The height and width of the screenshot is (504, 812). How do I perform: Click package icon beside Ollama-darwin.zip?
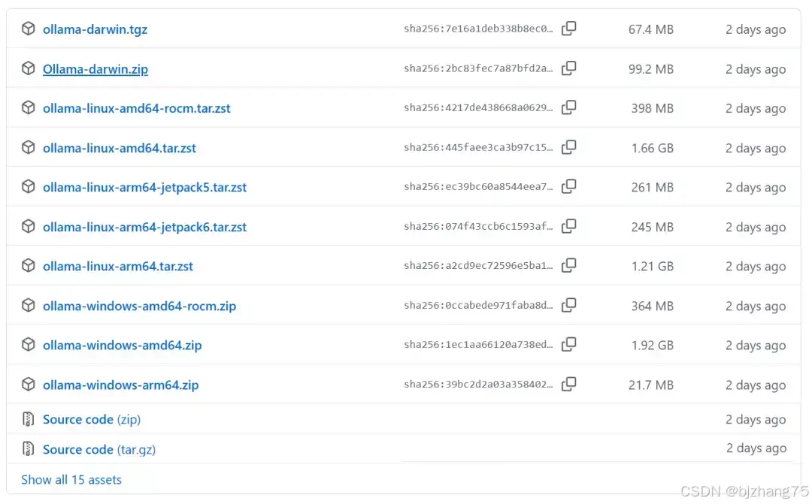coord(29,68)
